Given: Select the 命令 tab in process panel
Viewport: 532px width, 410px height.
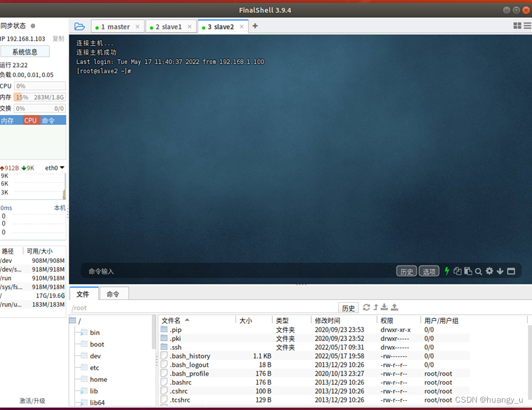Looking at the screenshot, I should point(54,120).
